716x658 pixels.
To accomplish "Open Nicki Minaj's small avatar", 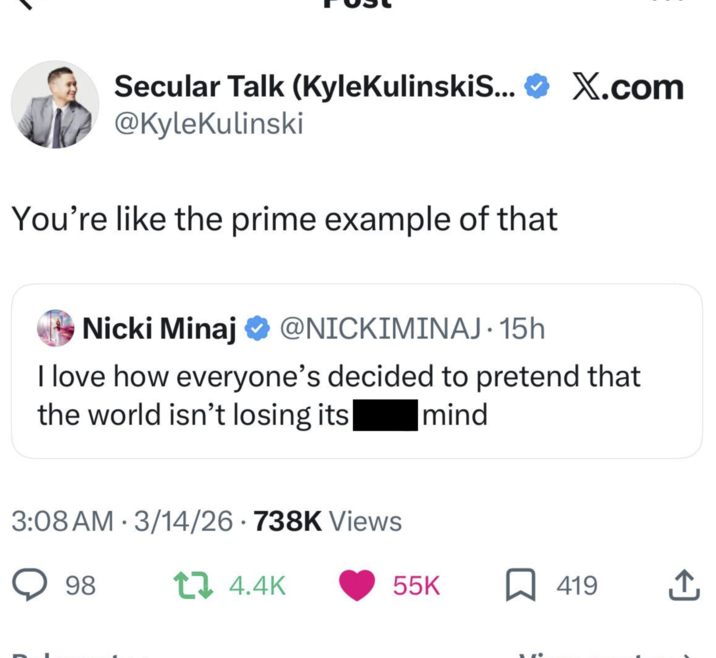I will pos(56,328).
